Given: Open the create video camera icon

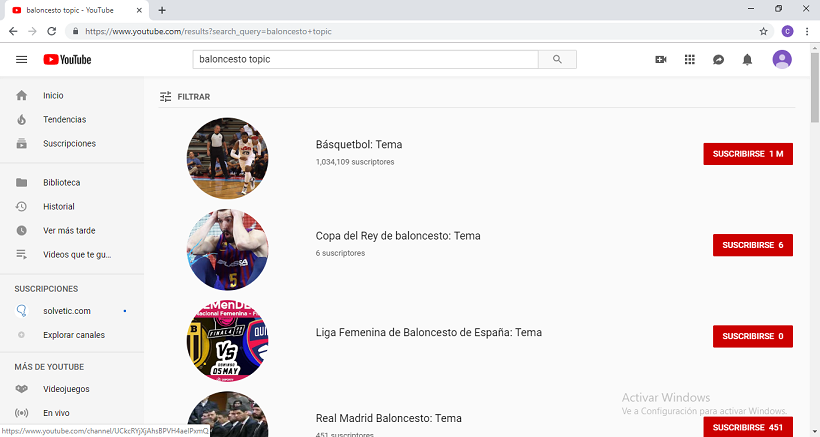Looking at the screenshot, I should [x=661, y=60].
